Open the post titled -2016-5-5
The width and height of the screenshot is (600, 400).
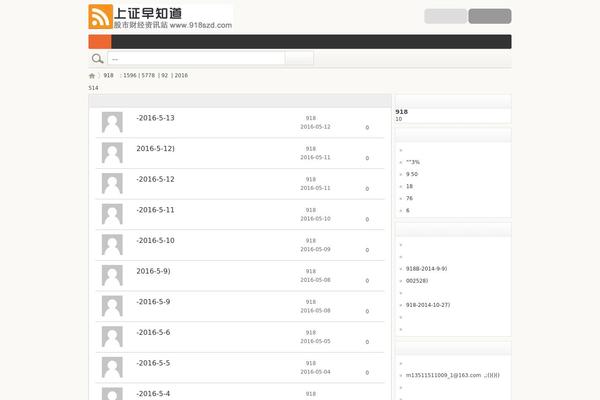tap(153, 363)
